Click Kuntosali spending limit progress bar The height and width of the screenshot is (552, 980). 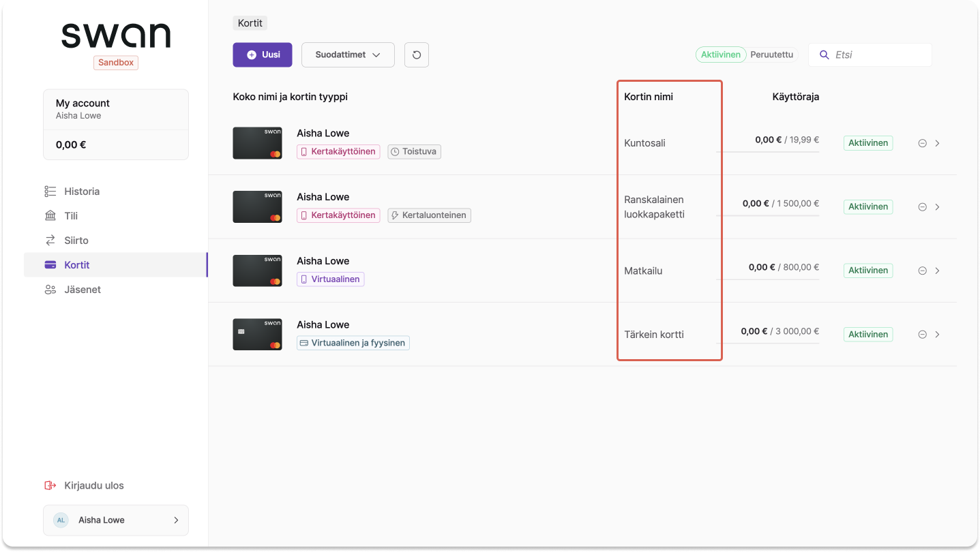(767, 151)
